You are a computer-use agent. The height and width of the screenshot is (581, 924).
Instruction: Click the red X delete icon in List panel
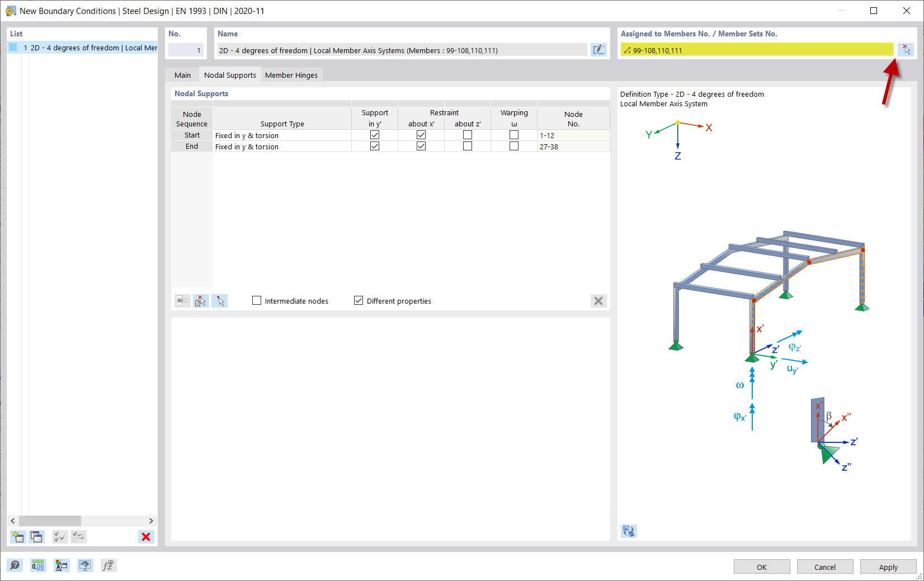(x=146, y=537)
